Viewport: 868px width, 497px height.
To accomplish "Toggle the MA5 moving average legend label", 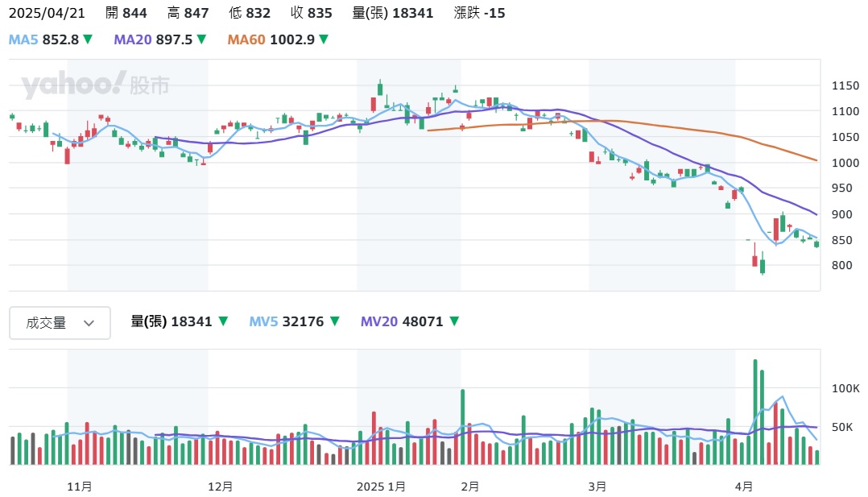I will [22, 39].
